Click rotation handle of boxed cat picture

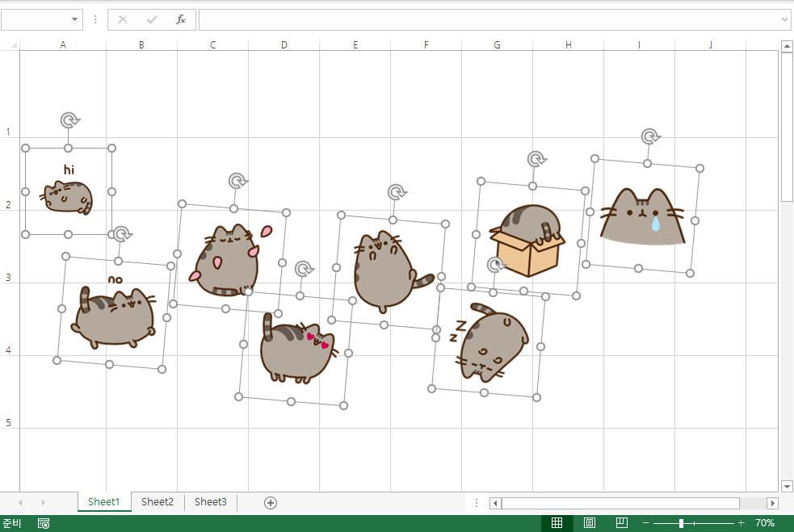coord(536,159)
